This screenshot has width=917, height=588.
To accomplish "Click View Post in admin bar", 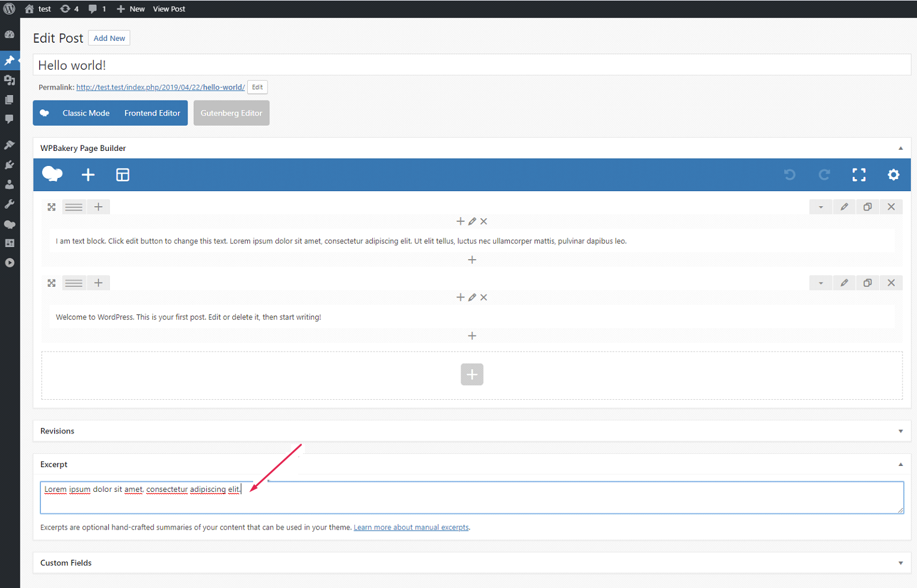I will tap(169, 9).
